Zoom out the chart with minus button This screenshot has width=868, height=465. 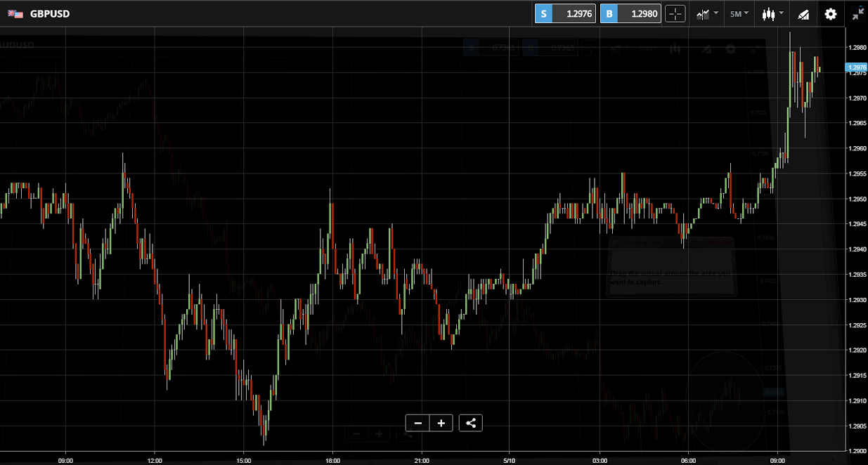coord(417,423)
